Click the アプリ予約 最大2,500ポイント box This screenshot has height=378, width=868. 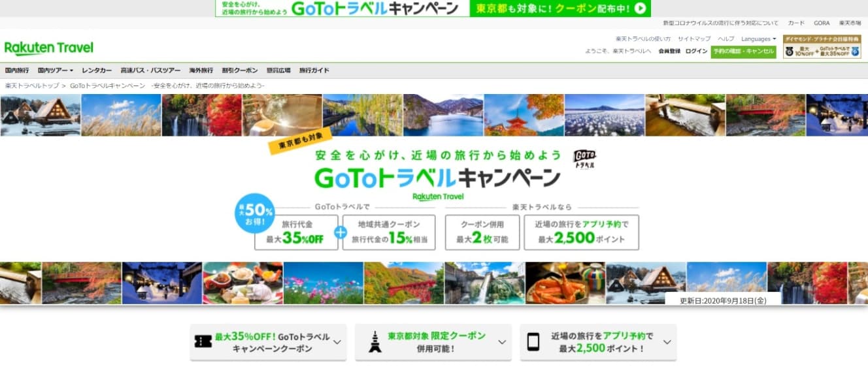[x=582, y=232]
